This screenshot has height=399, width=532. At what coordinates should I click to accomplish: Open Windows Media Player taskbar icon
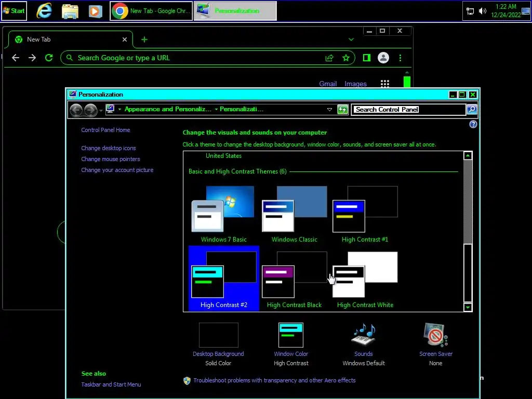pyautogui.click(x=96, y=11)
